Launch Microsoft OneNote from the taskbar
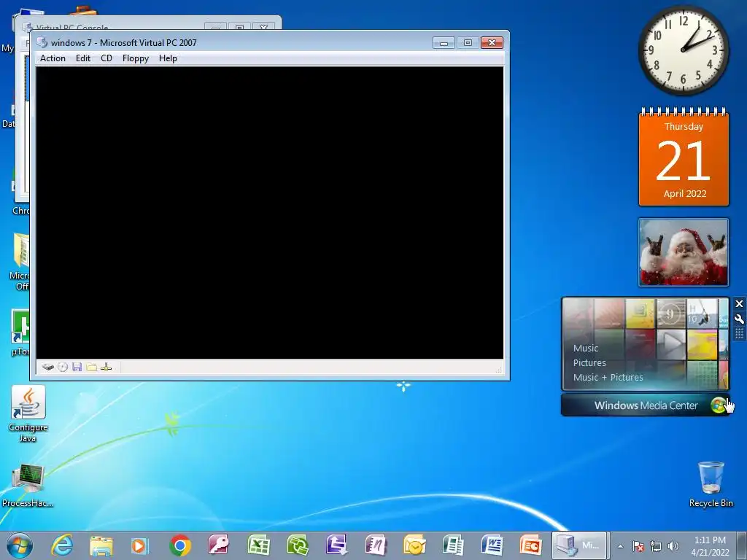 376,545
